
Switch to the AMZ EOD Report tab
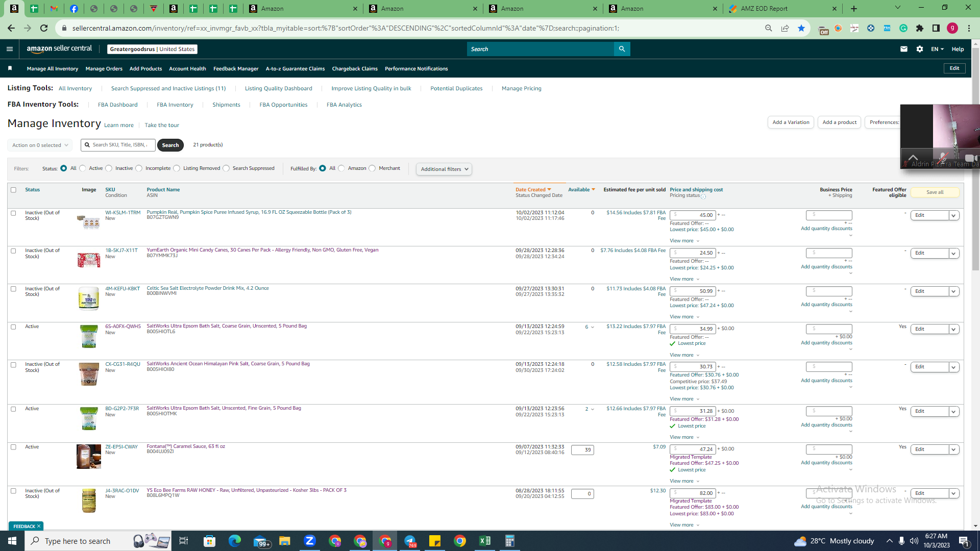pos(782,9)
